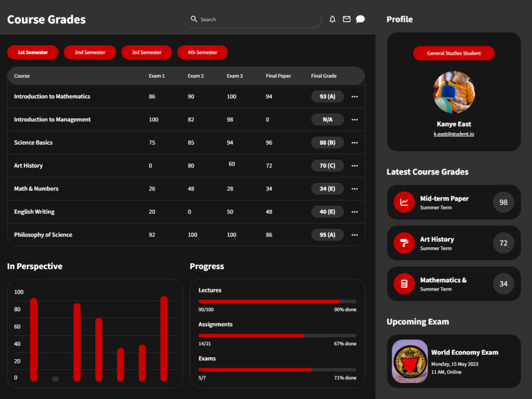532x399 pixels.
Task: Click the 93 (A) final grade badge
Action: tap(327, 97)
